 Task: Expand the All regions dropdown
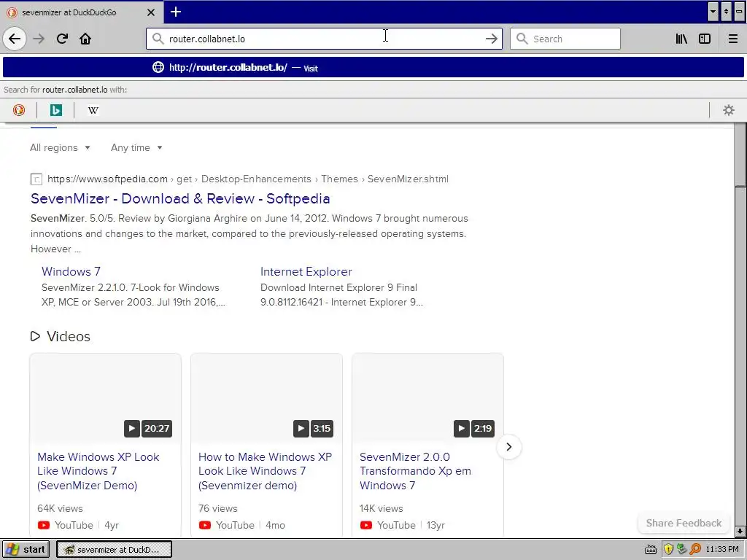[x=60, y=147]
